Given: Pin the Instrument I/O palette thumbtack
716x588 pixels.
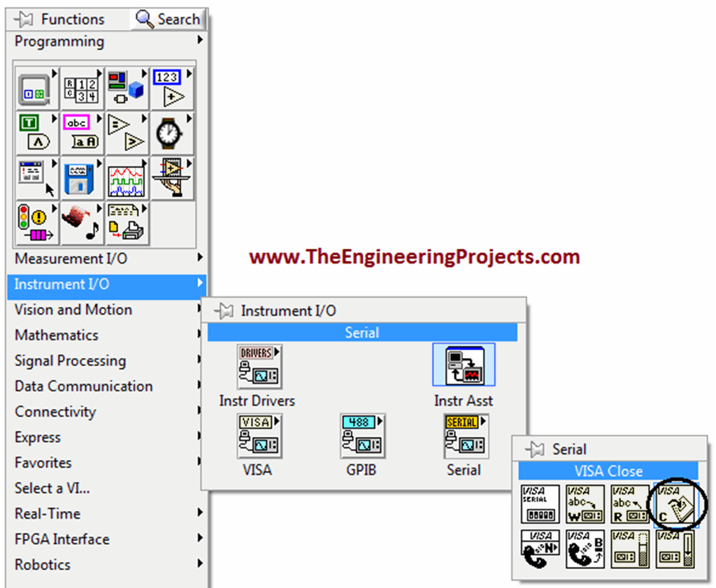Looking at the screenshot, I should 225,310.
